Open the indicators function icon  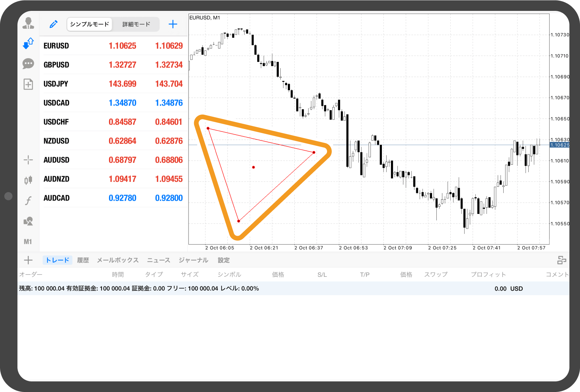click(x=28, y=201)
